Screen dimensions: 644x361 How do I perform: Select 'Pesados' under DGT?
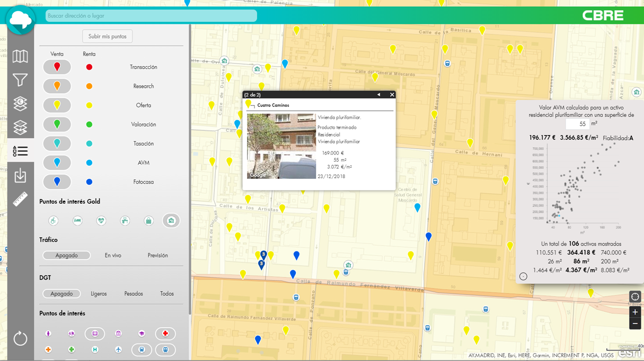(134, 294)
